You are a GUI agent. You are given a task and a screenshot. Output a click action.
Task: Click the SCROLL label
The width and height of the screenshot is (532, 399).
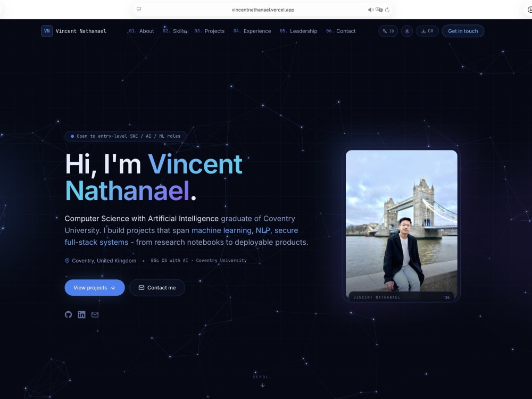coord(262,377)
